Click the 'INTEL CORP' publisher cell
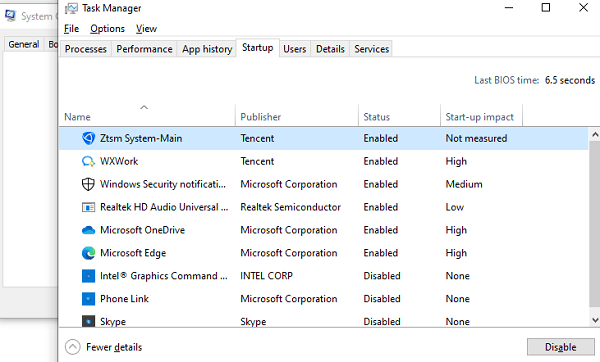Screen dimensions: 600x362 click(266, 276)
